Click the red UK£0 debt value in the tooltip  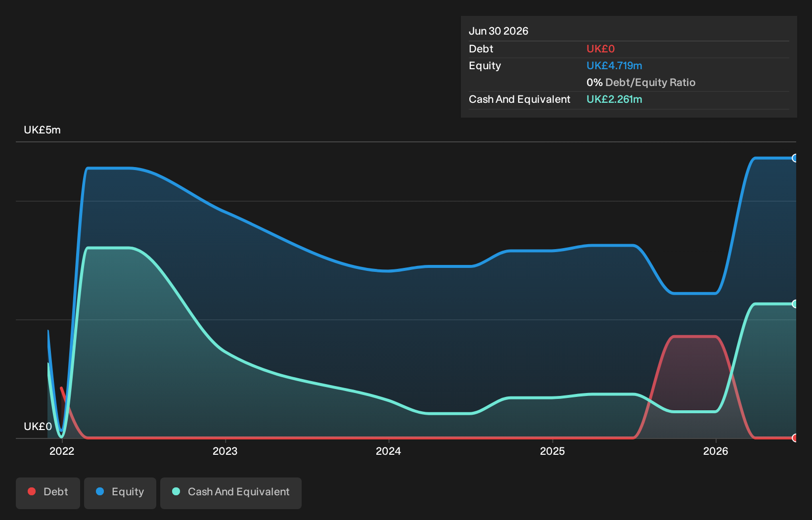pos(600,49)
